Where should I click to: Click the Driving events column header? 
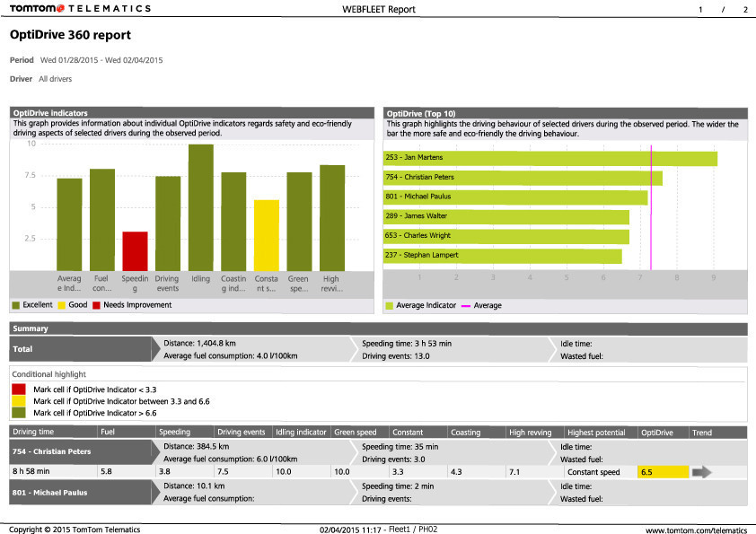pos(242,433)
